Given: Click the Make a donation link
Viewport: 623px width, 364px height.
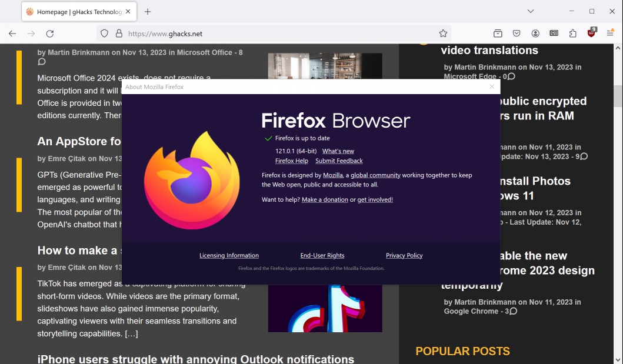Looking at the screenshot, I should tap(325, 200).
